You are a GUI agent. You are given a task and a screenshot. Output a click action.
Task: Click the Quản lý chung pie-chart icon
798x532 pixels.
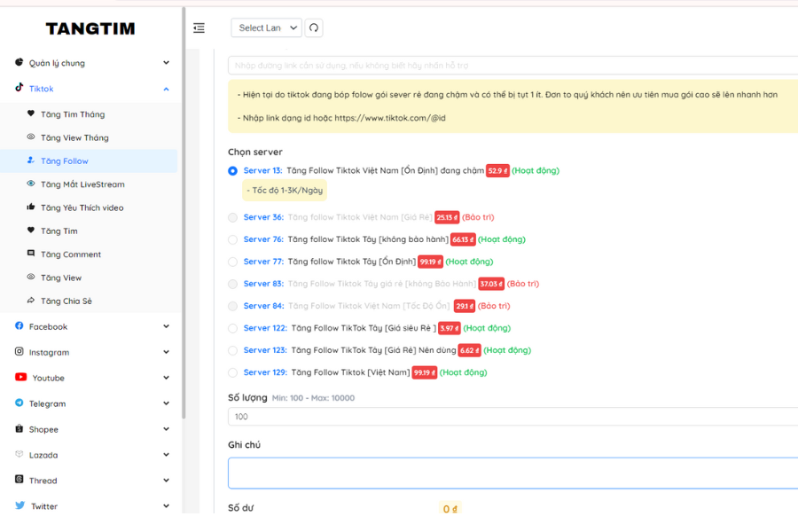19,62
